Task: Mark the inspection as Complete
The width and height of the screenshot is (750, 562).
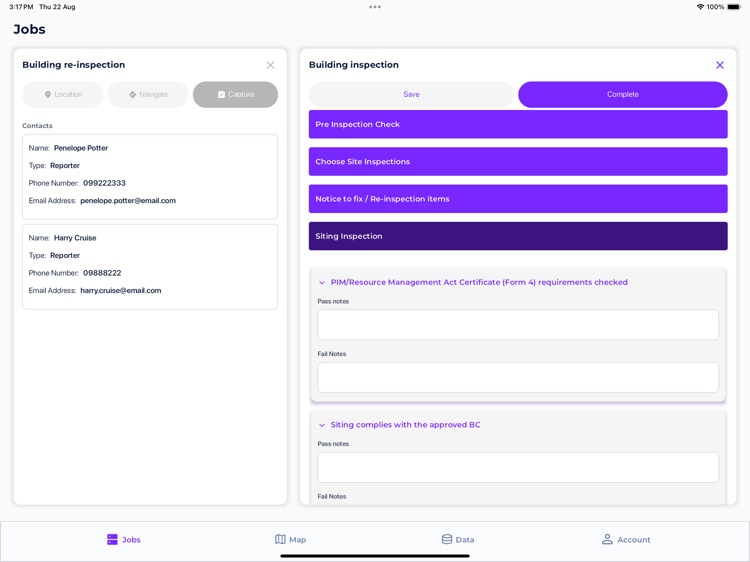Action: [x=623, y=94]
